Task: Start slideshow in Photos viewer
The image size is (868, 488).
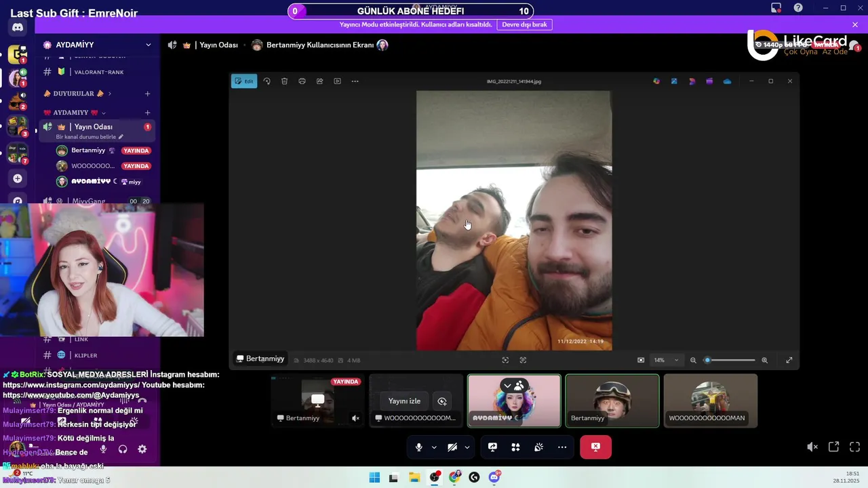Action: point(337,81)
